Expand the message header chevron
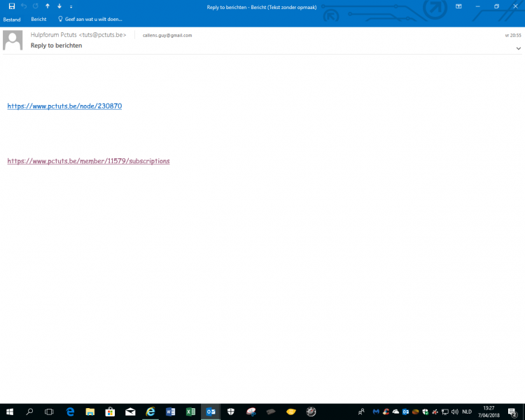 tap(518, 48)
